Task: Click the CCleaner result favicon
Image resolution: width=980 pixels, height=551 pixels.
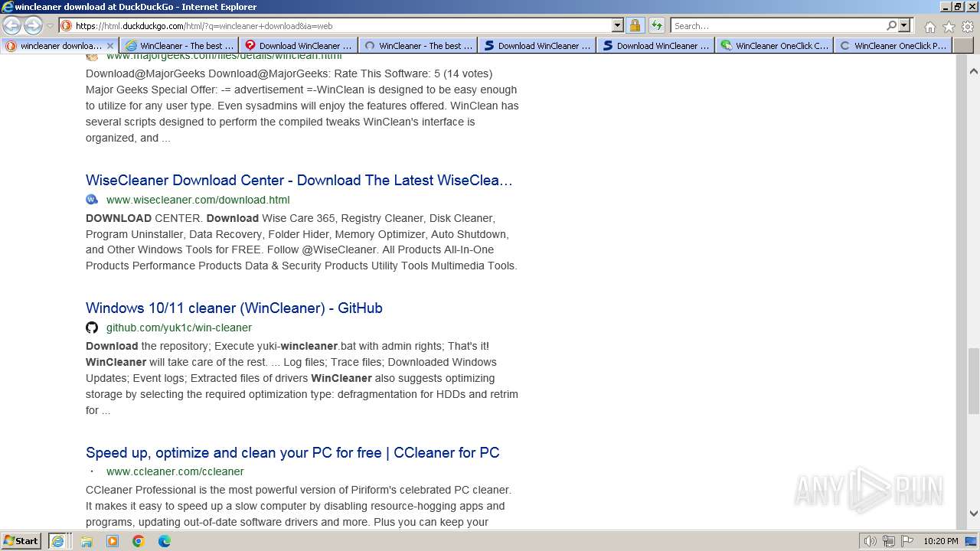Action: tap(92, 471)
